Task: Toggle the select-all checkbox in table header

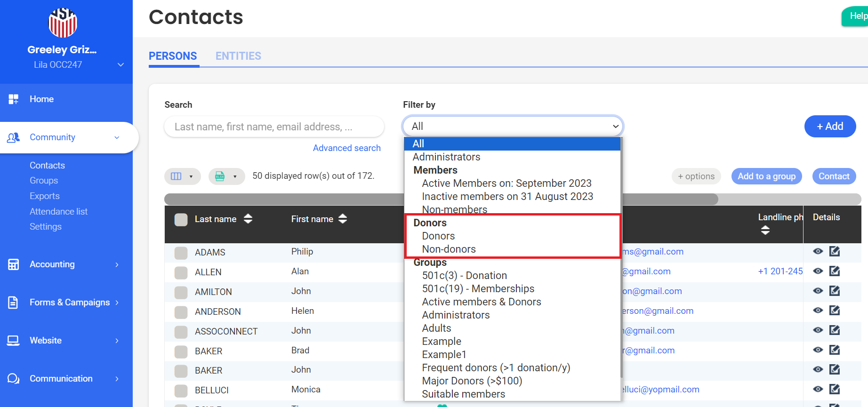Action: coord(181,219)
